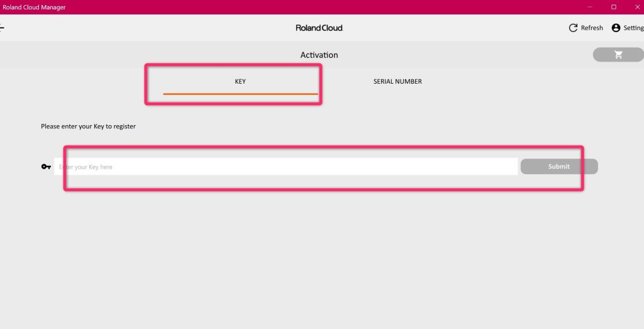The image size is (644, 329).
Task: Click the Roland Cloud logo
Action: click(319, 28)
